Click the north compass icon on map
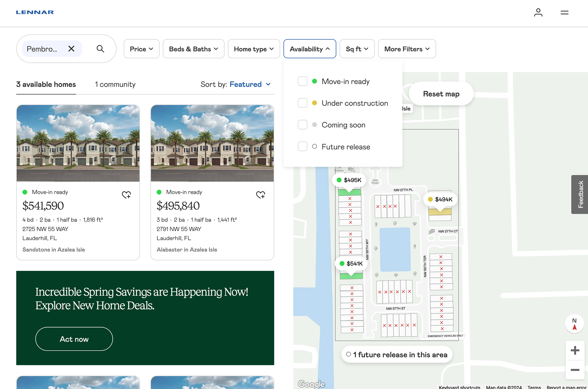 (x=575, y=324)
